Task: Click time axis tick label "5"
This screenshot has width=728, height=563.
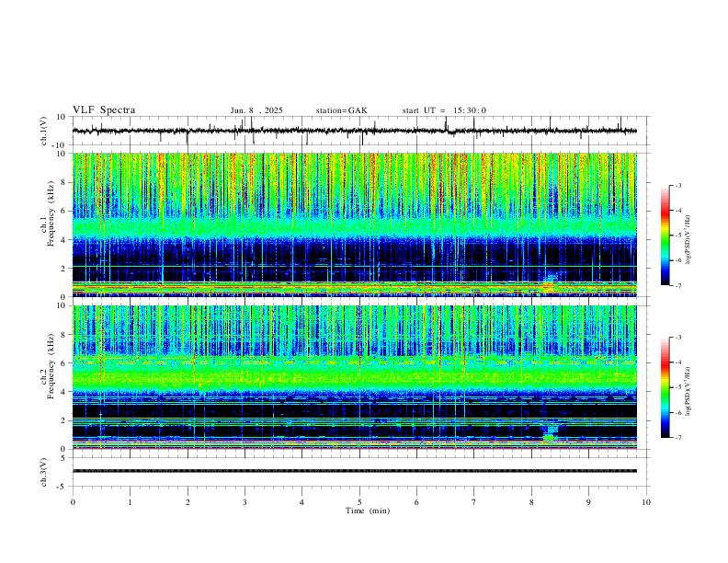Action: click(x=359, y=502)
